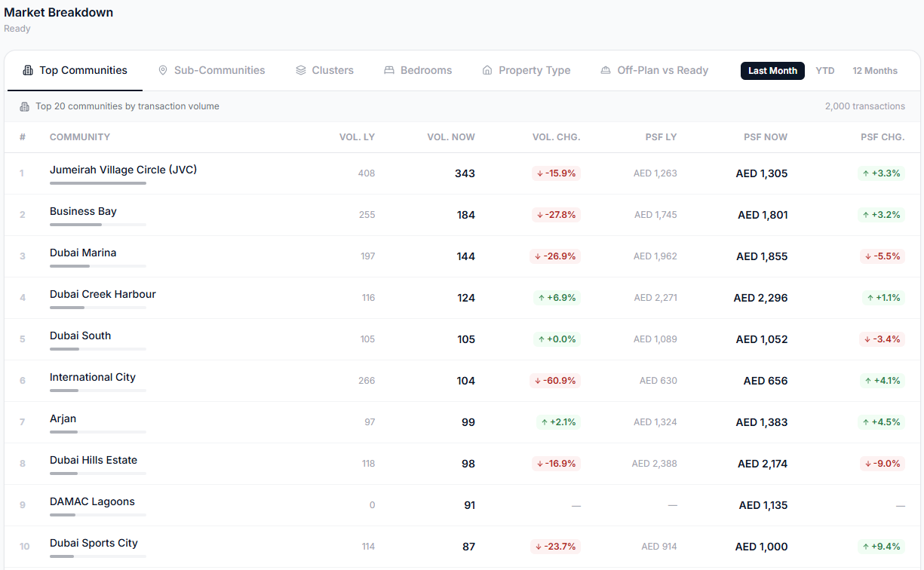
Task: Click International City -60.9% volume change badge
Action: coord(555,381)
